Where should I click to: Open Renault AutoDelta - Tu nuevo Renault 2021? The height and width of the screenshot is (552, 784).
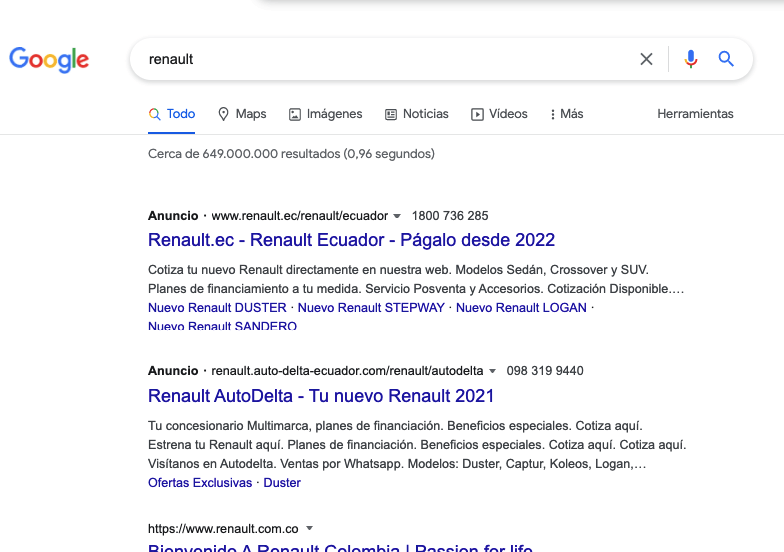[x=321, y=396]
